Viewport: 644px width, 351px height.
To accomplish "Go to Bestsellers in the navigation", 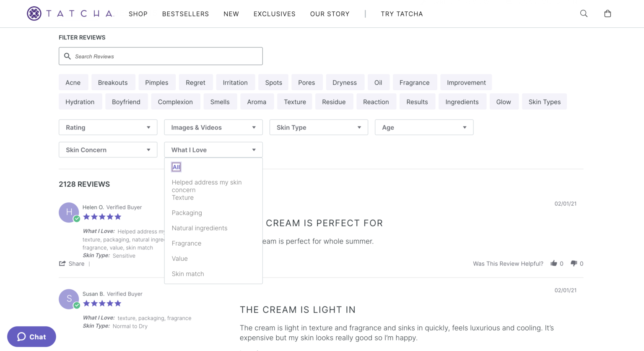I will tap(185, 14).
